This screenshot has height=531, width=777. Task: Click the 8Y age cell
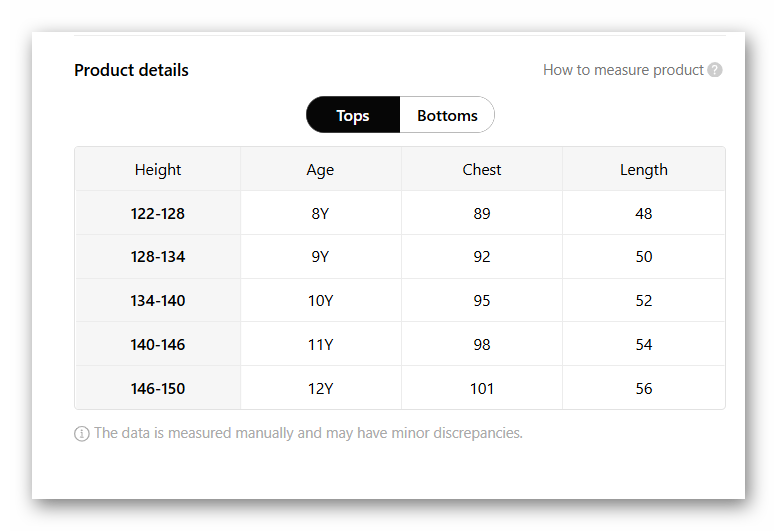[320, 213]
